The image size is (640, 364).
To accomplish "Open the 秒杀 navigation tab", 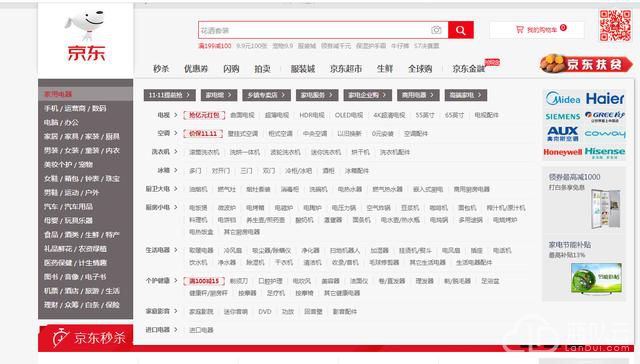I will [161, 69].
